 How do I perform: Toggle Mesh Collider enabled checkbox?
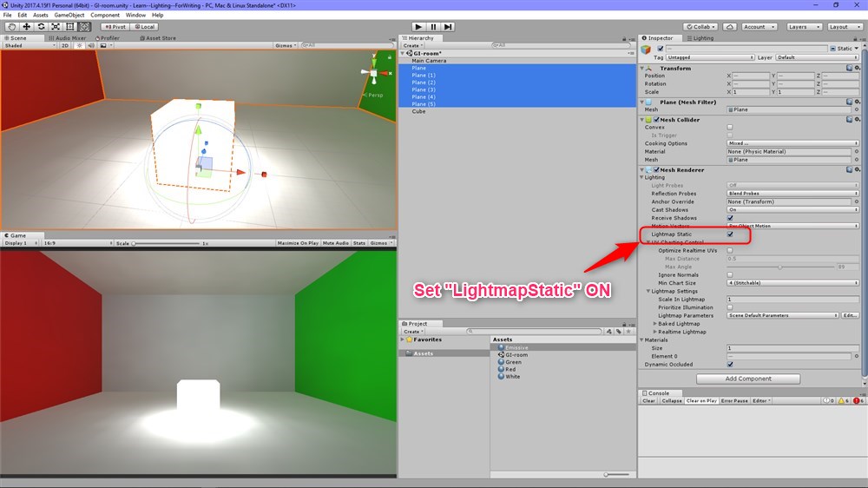coord(656,120)
